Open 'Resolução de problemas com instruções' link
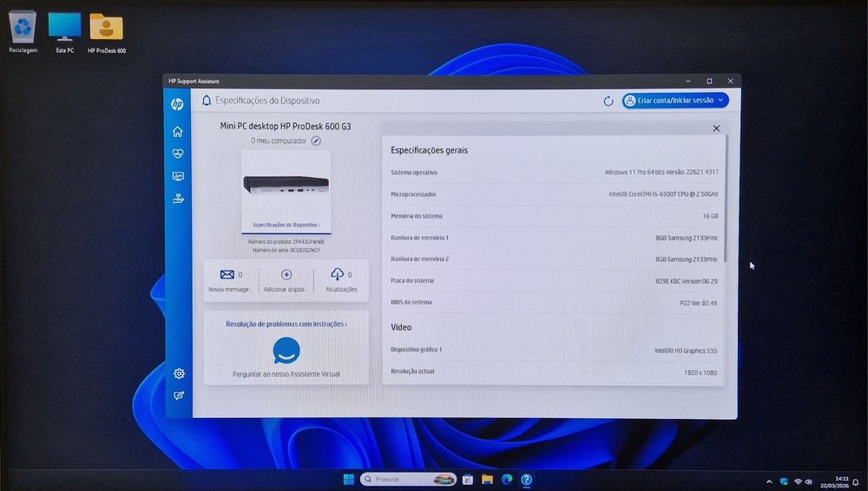868x491 pixels. pyautogui.click(x=286, y=324)
